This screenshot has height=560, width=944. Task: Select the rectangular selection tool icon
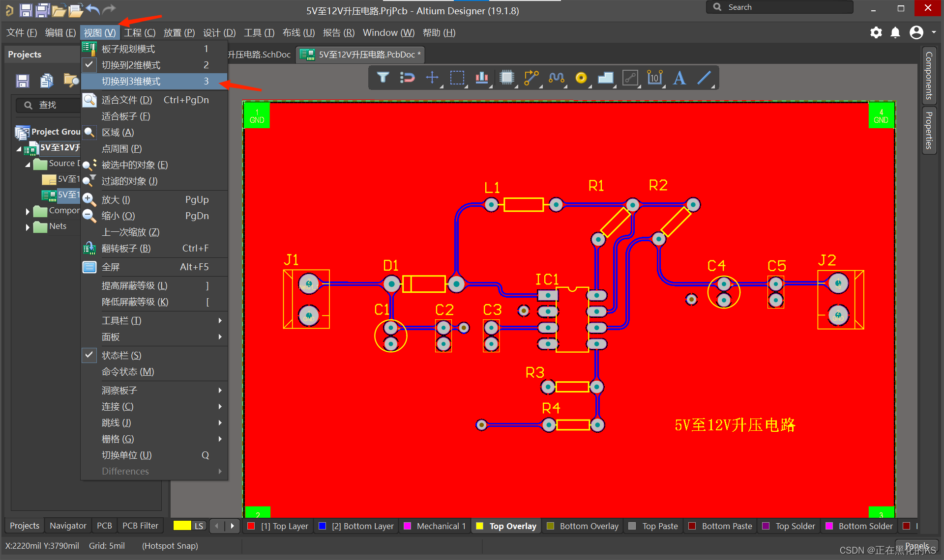coord(457,78)
